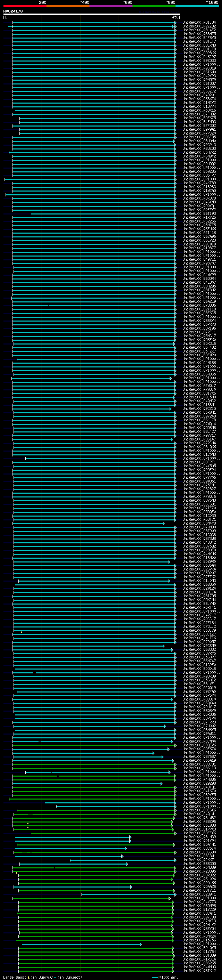
Task: Select hit label UniRef100_P06147
Action: coord(199,439)
